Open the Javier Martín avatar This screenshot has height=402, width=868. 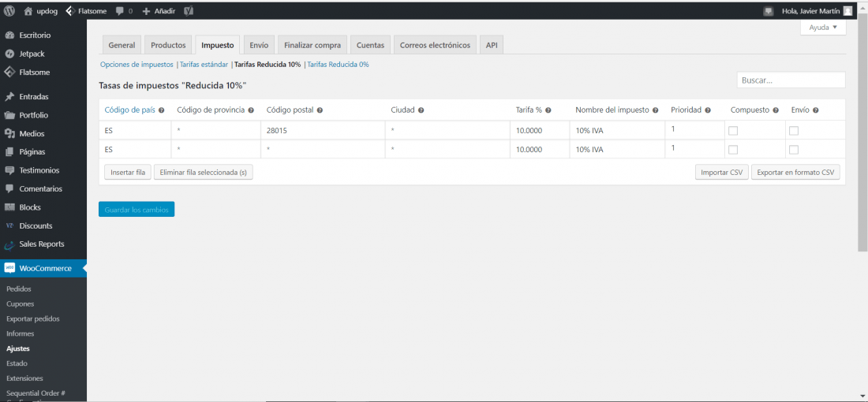(x=847, y=10)
